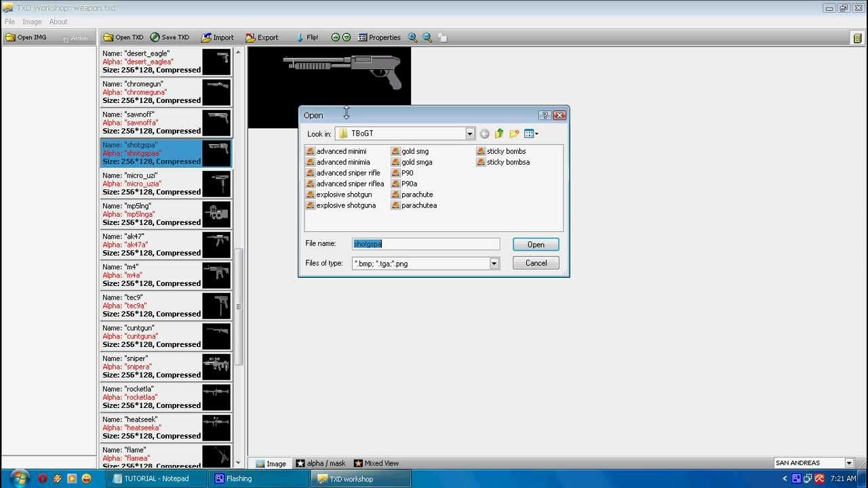Move texture up with green up arrow
868x488 pixels.
pyautogui.click(x=335, y=37)
